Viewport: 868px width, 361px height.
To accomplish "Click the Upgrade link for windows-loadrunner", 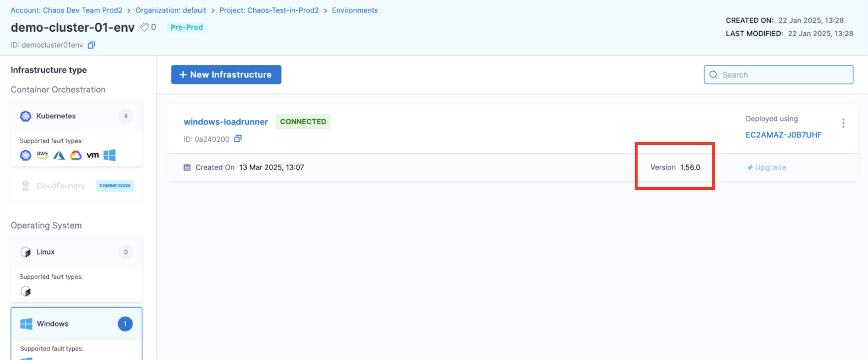I will point(767,167).
